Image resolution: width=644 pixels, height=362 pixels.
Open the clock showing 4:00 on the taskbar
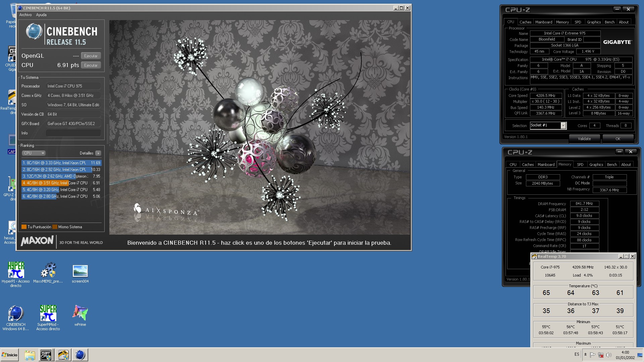[x=625, y=355]
